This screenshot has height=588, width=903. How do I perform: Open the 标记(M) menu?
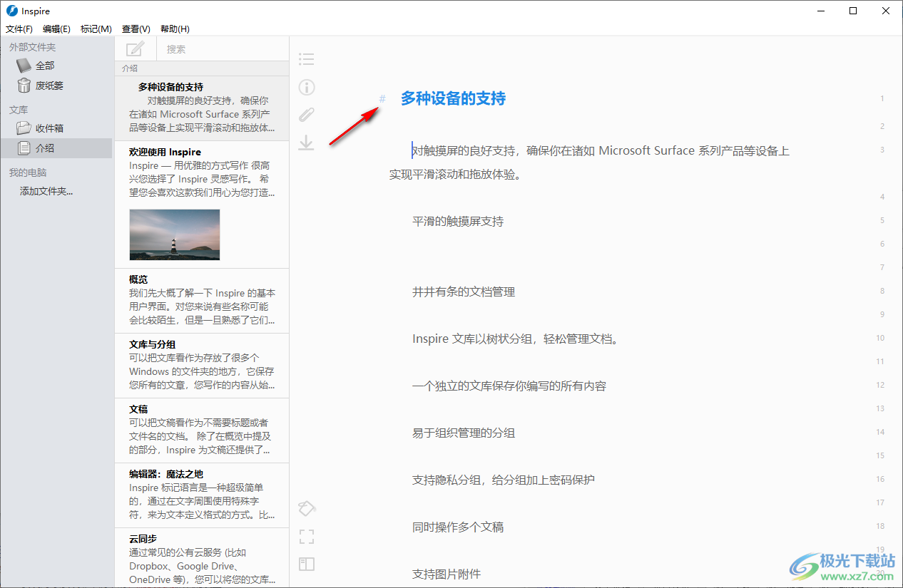pyautogui.click(x=96, y=29)
